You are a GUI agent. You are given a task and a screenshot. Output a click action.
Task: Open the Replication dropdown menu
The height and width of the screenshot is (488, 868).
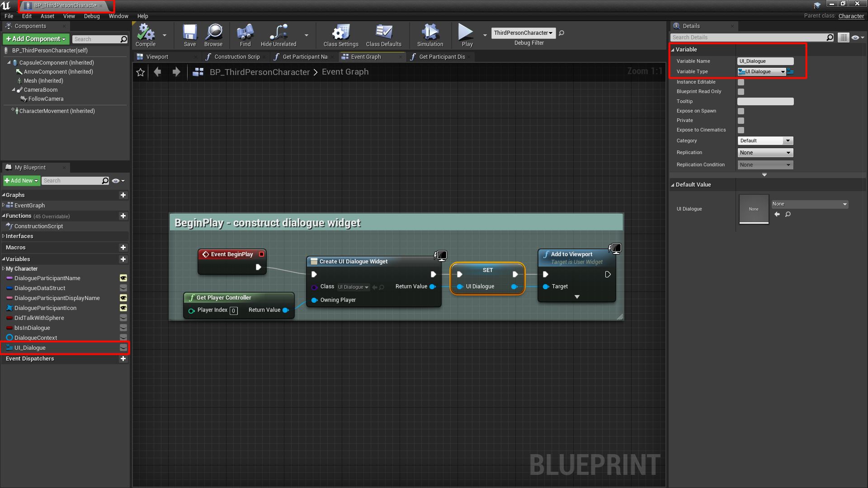(765, 152)
